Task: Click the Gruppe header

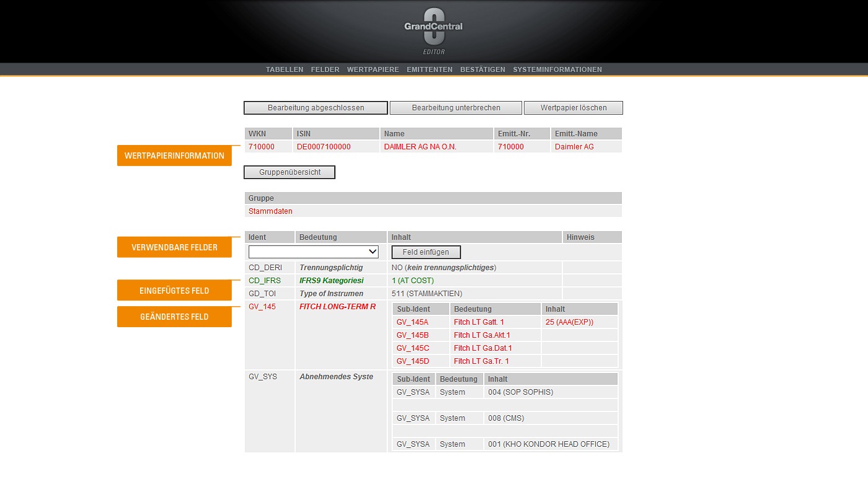Action: (433, 198)
